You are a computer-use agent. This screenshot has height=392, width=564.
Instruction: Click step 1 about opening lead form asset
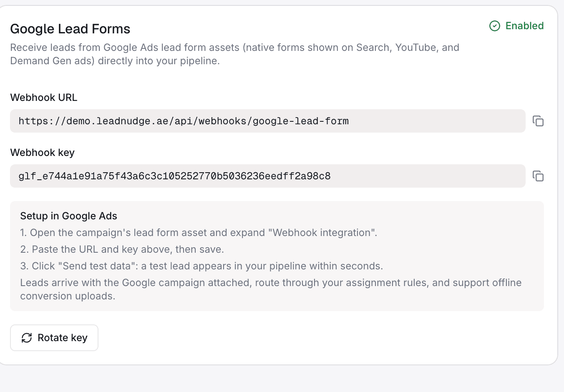point(199,233)
